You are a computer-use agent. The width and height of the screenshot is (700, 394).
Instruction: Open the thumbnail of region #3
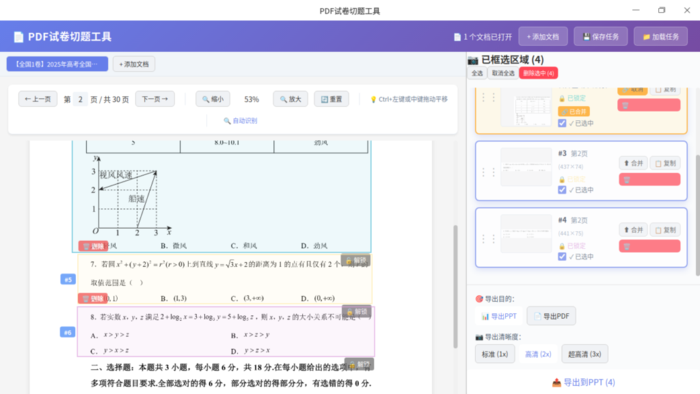(x=526, y=167)
